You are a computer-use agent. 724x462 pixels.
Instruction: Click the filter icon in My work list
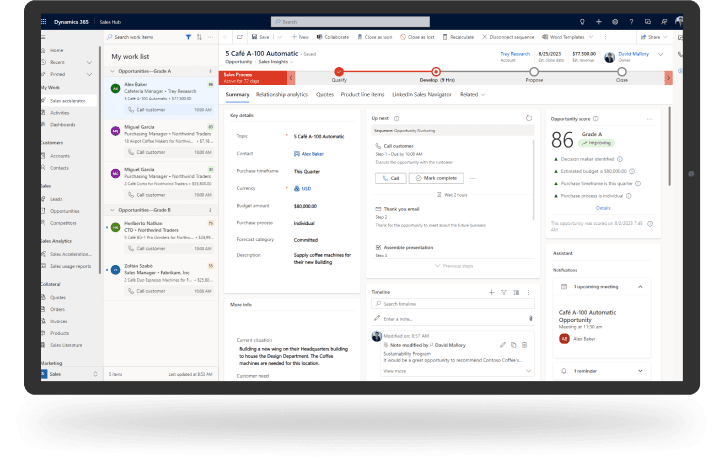(188, 36)
